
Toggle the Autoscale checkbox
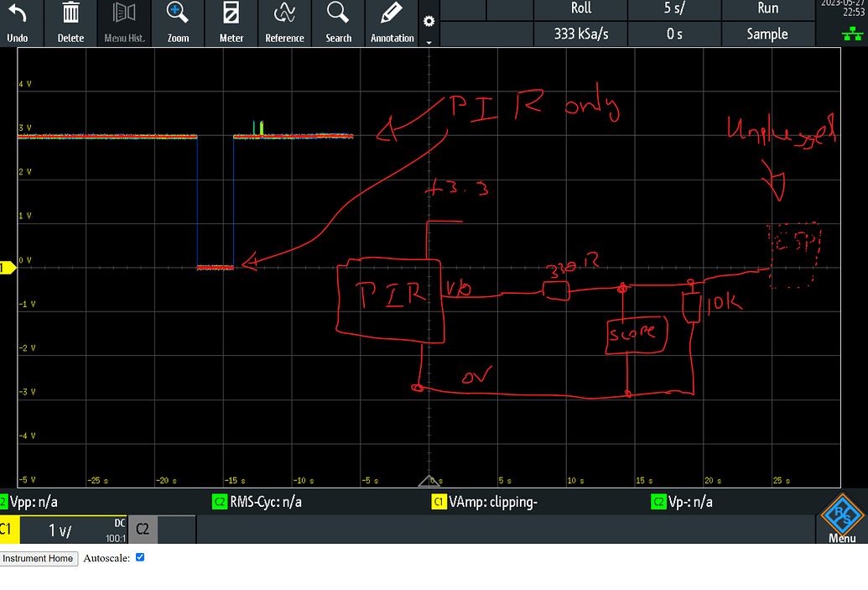click(140, 557)
